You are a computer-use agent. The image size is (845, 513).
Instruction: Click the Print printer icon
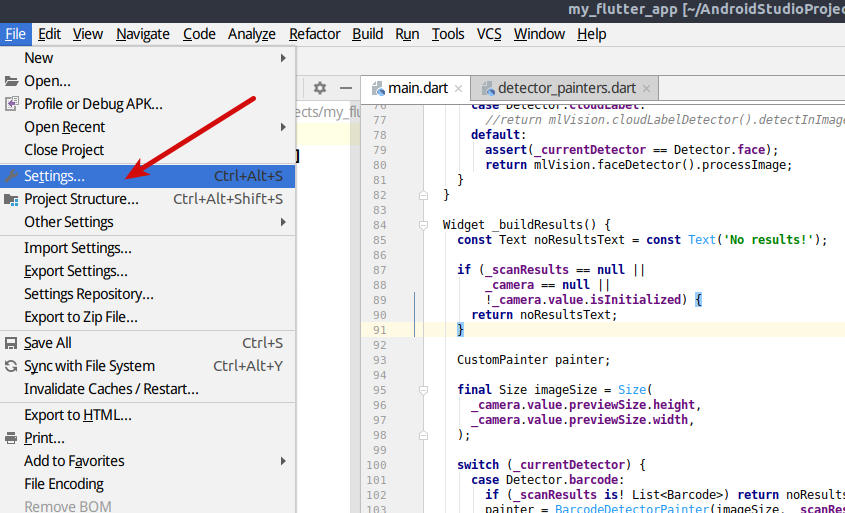(11, 439)
